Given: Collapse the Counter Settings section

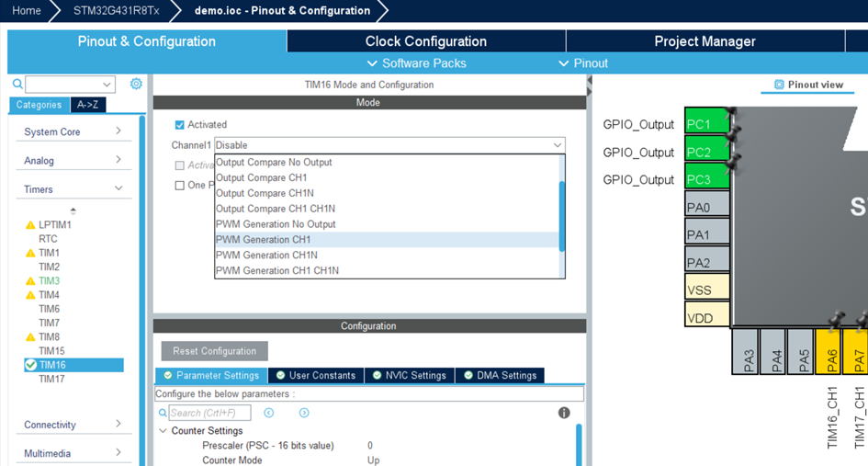Looking at the screenshot, I should click(163, 430).
